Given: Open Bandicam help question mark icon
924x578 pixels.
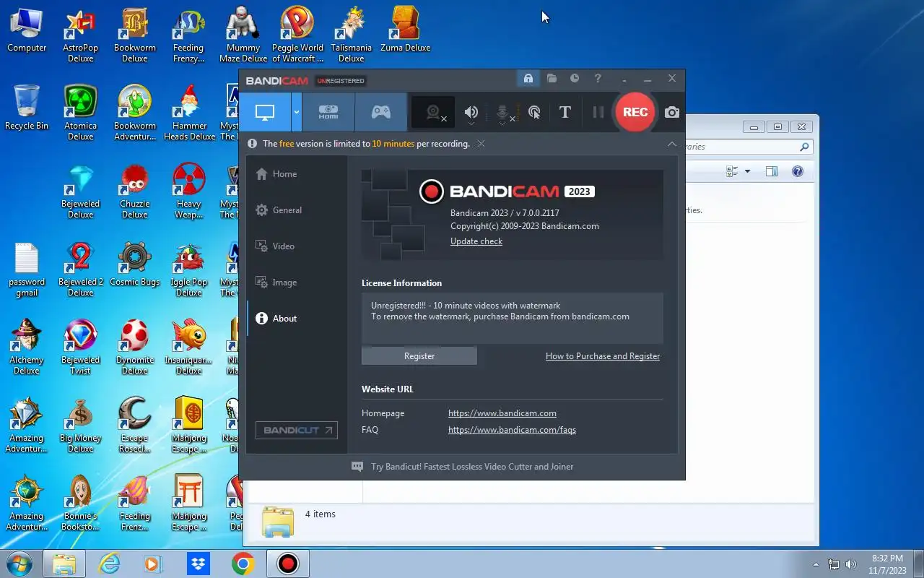Looking at the screenshot, I should [598, 78].
